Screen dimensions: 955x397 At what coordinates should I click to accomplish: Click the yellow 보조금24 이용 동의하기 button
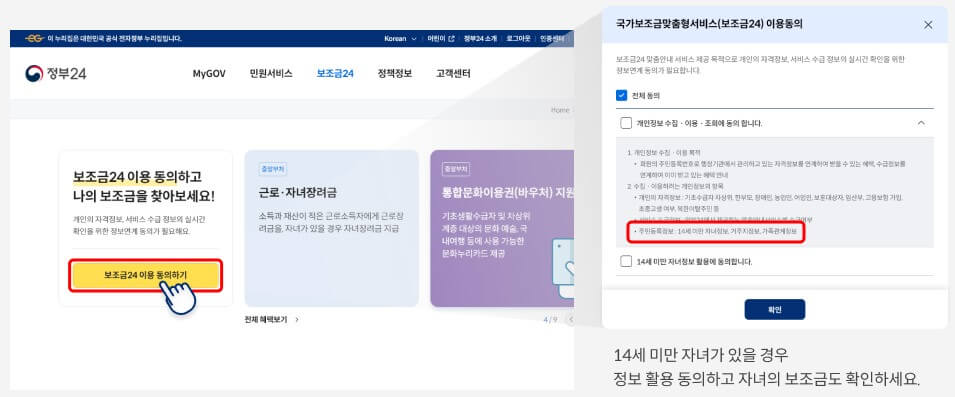146,275
